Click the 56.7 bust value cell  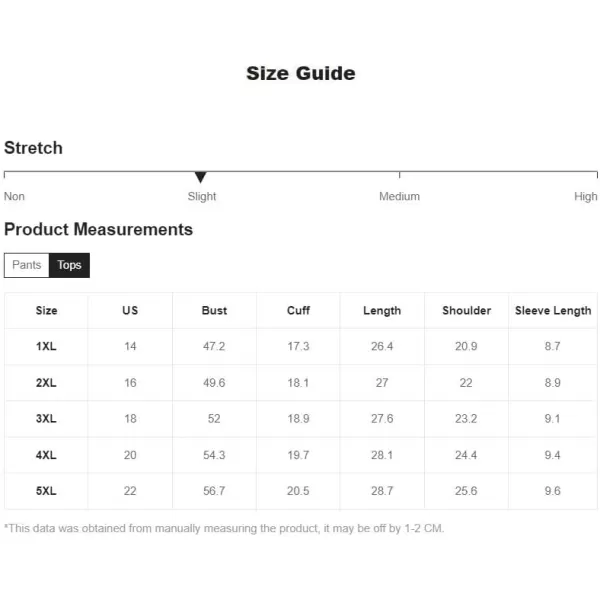tap(214, 491)
